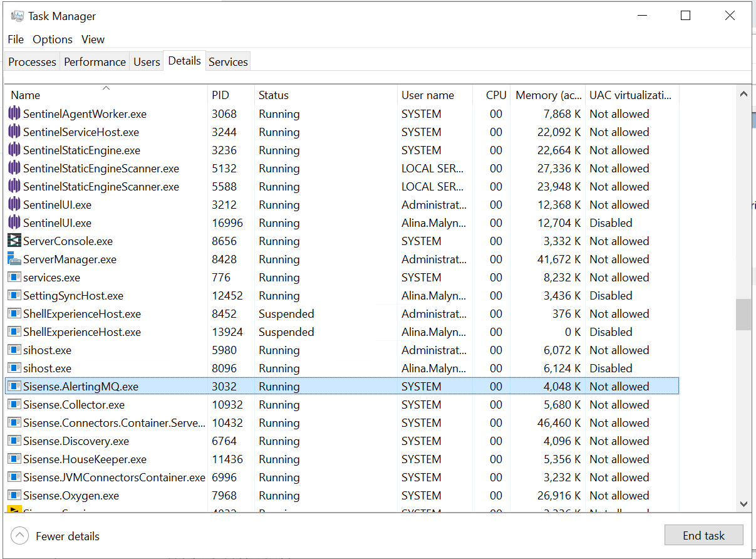Image resolution: width=756 pixels, height=559 pixels.
Task: Switch to the Processes tab
Action: coord(32,62)
